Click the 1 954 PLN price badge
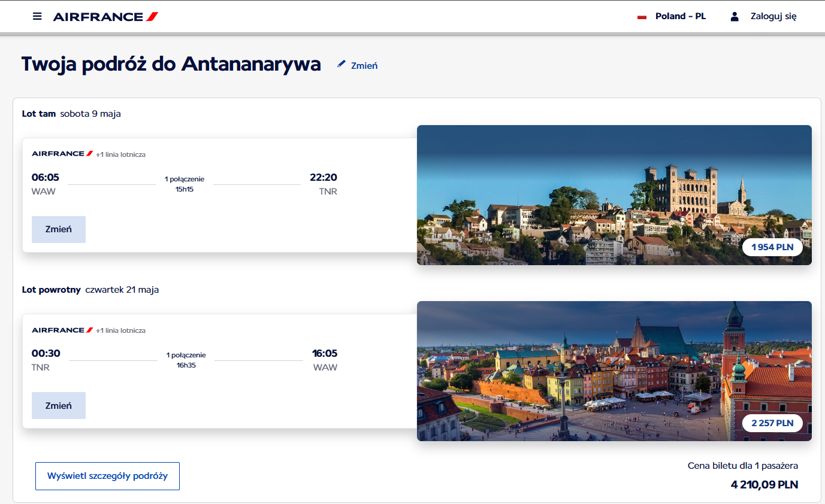 pyautogui.click(x=772, y=247)
